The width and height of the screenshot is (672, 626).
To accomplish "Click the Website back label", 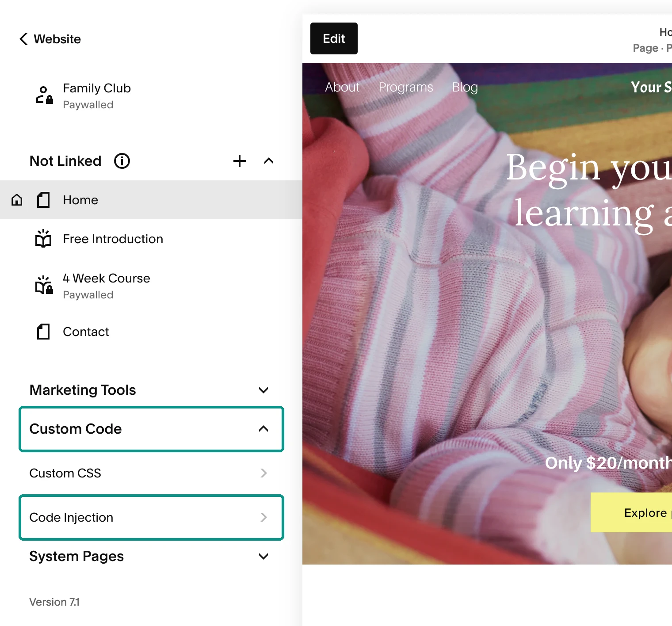I will pyautogui.click(x=57, y=39).
